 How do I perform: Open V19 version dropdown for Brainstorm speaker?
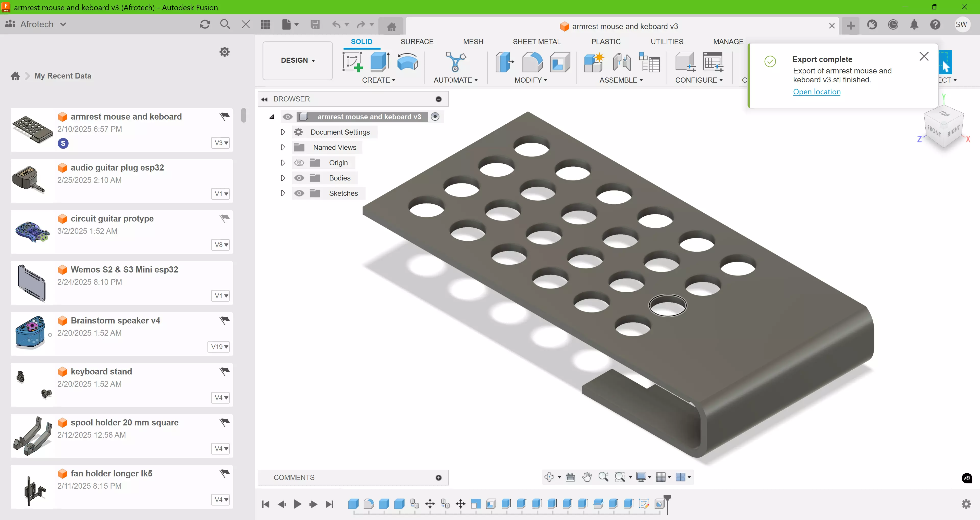[219, 347]
